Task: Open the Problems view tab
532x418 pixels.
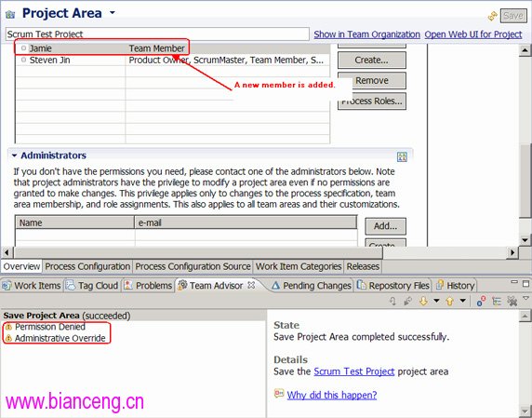Action: click(148, 286)
